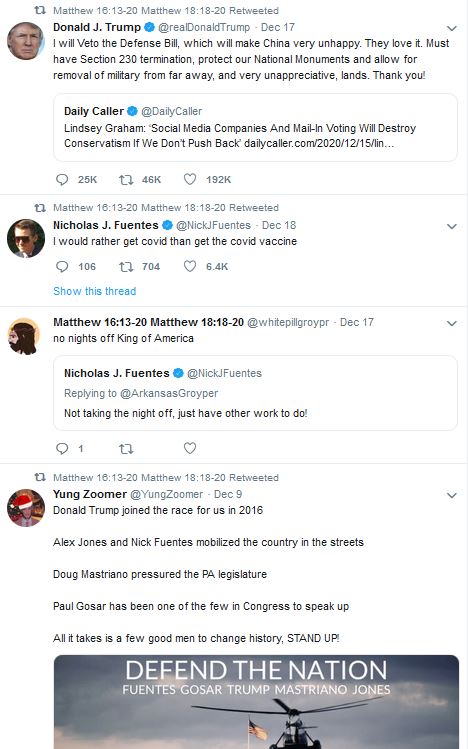Screen dimensions: 468x749
Task: Retweet the covid vaccine tweet
Action: tap(126, 266)
